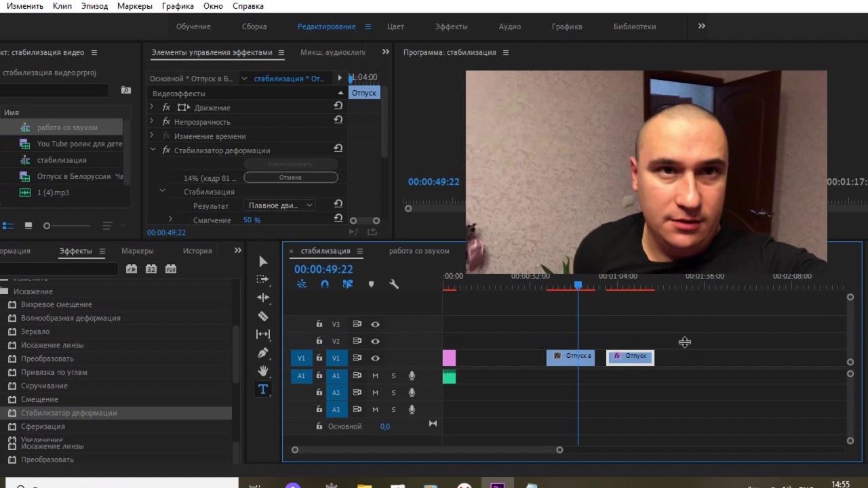868x488 pixels.
Task: Solo audio track A1
Action: click(393, 375)
